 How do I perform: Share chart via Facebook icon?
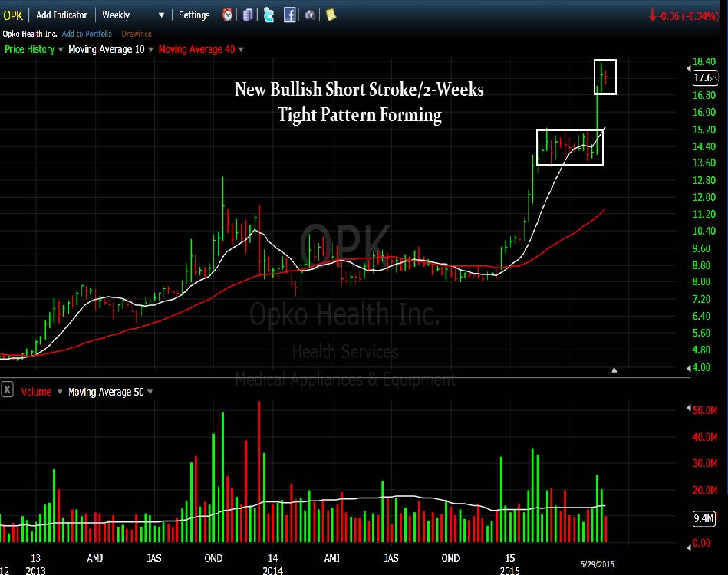click(x=290, y=15)
